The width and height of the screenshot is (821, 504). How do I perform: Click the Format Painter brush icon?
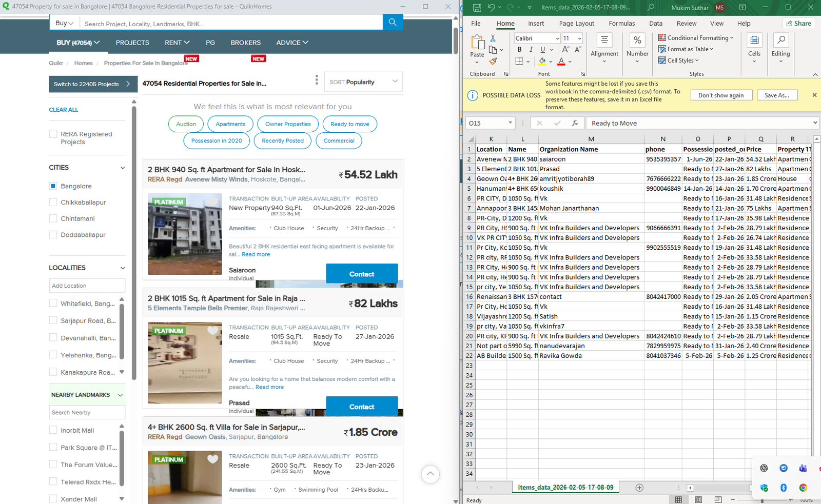[x=493, y=62]
